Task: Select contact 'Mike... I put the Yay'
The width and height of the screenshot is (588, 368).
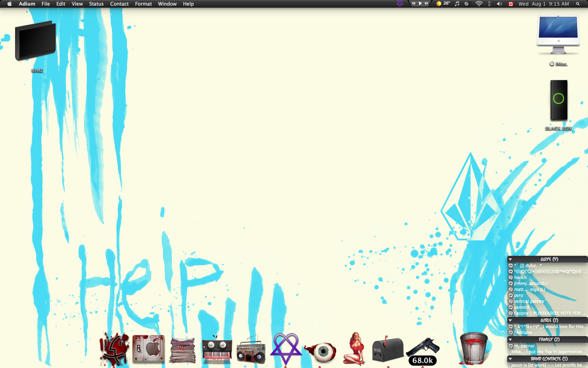Action: (547, 352)
